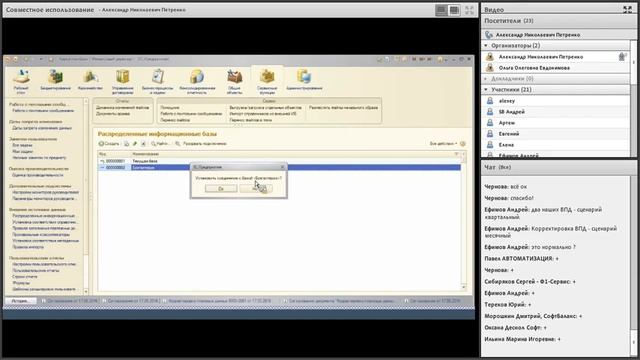Open Перенос файлов в тома link
This screenshot has height=360, width=640.
click(251, 120)
